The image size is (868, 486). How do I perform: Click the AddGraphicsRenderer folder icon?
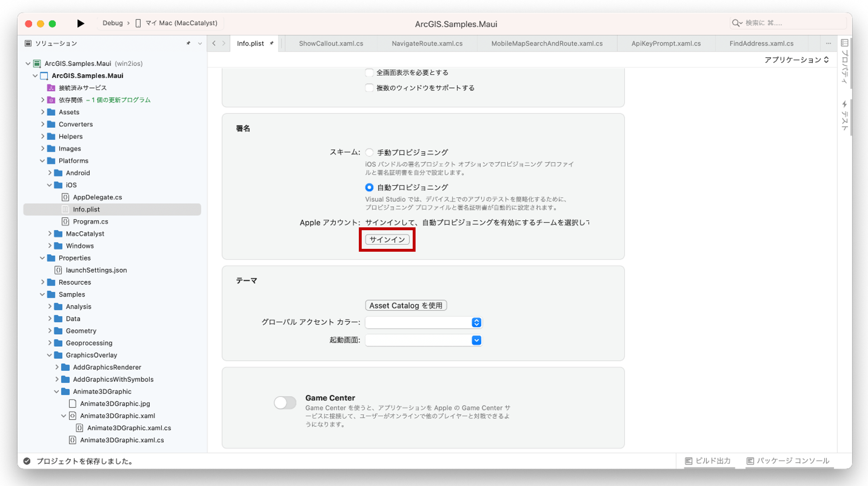coord(65,367)
